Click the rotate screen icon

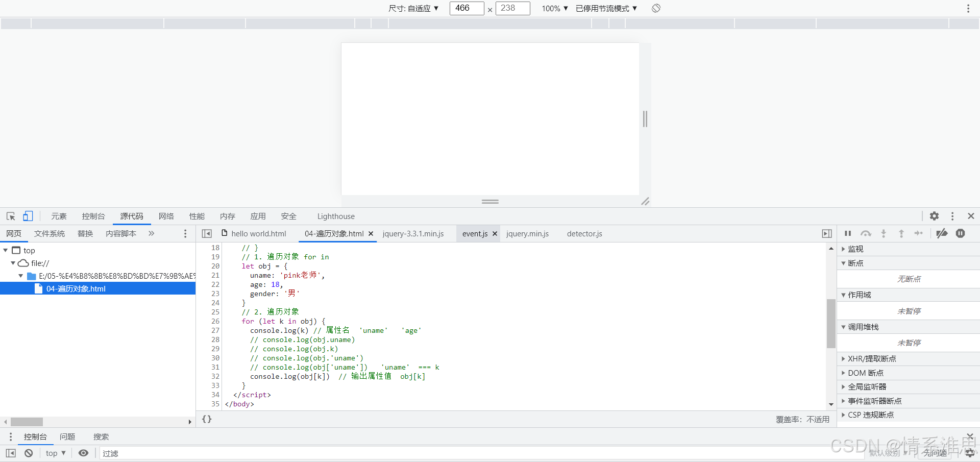pos(656,8)
